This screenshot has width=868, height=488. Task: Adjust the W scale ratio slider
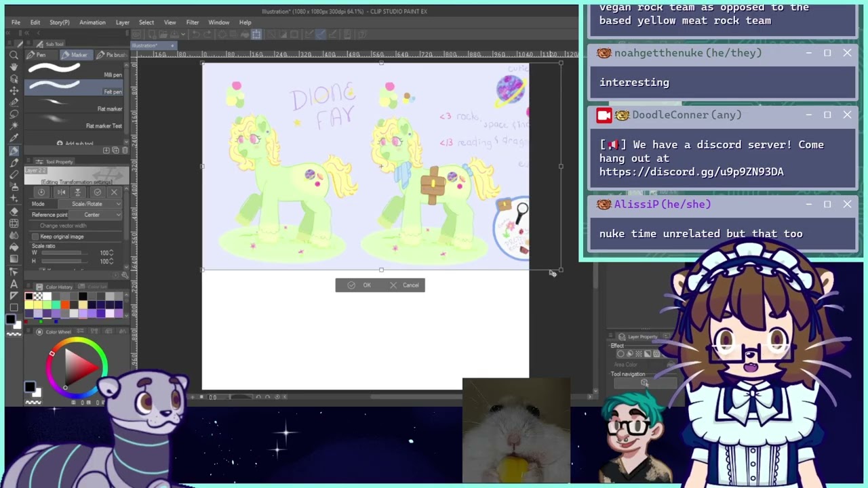tap(64, 253)
